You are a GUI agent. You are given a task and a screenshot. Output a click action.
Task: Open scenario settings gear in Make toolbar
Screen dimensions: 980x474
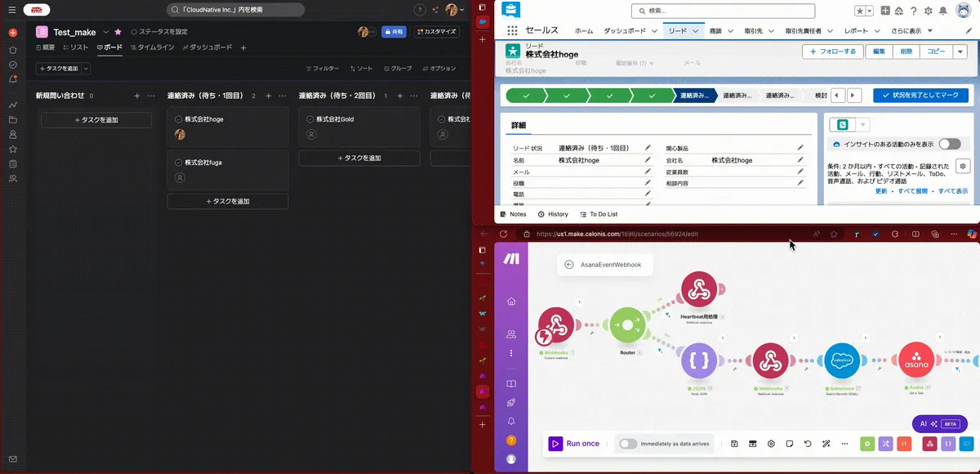pyautogui.click(x=771, y=444)
